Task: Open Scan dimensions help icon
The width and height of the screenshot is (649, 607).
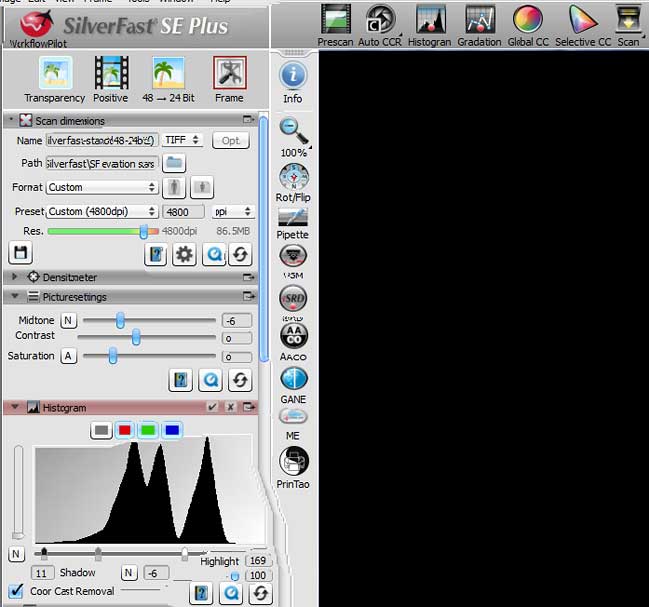Action: pyautogui.click(x=156, y=254)
